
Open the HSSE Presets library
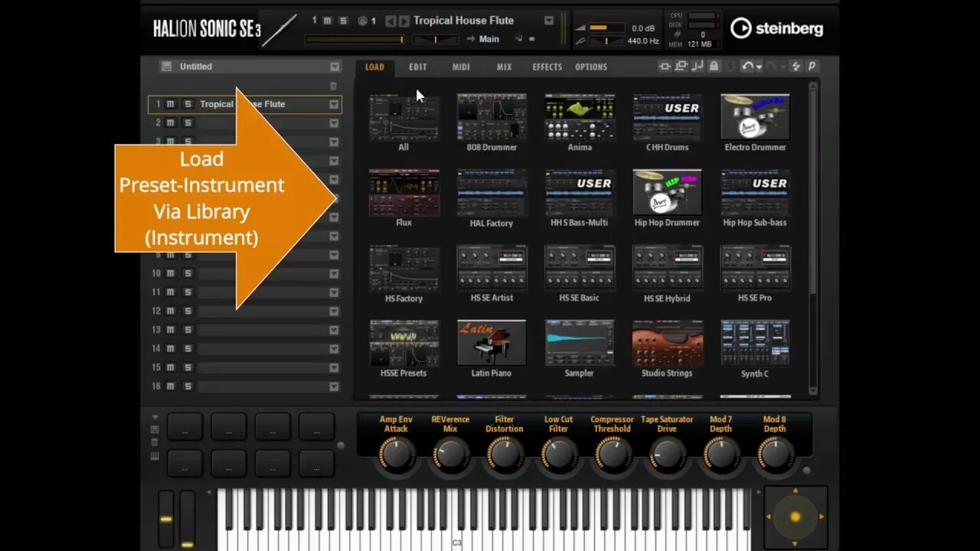pyautogui.click(x=403, y=343)
